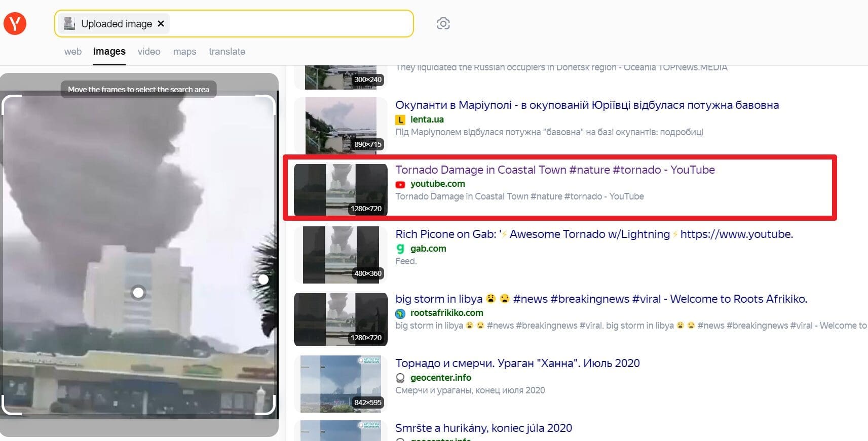Click the 1280×720 YouTube result thumbnail

pyautogui.click(x=341, y=190)
